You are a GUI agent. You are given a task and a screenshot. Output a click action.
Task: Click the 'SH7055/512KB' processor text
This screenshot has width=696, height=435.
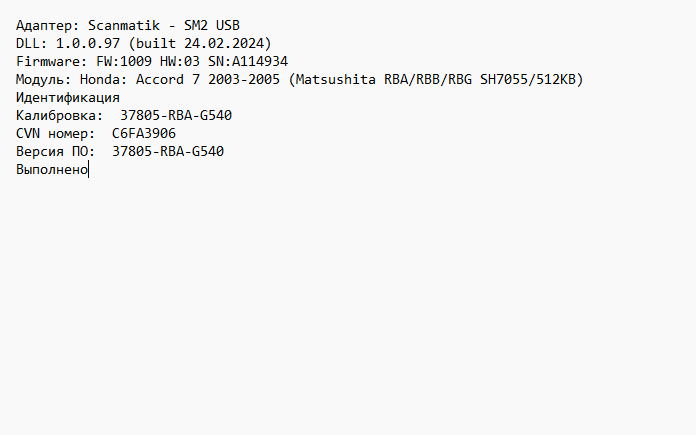point(528,79)
